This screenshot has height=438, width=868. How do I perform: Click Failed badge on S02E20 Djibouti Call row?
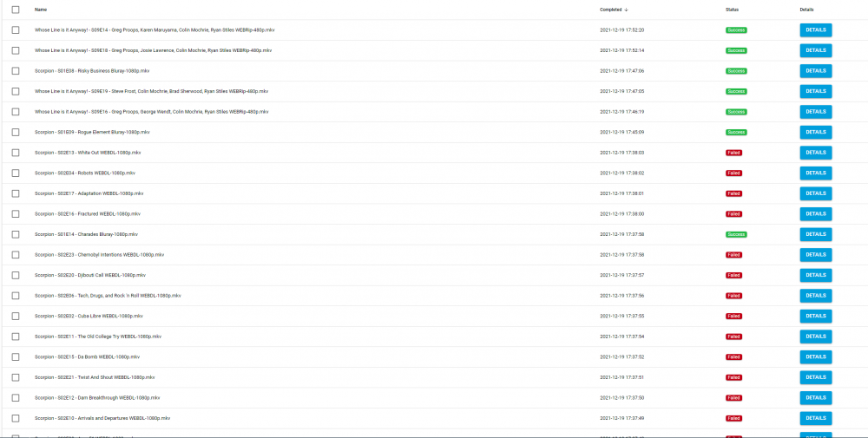tap(733, 276)
